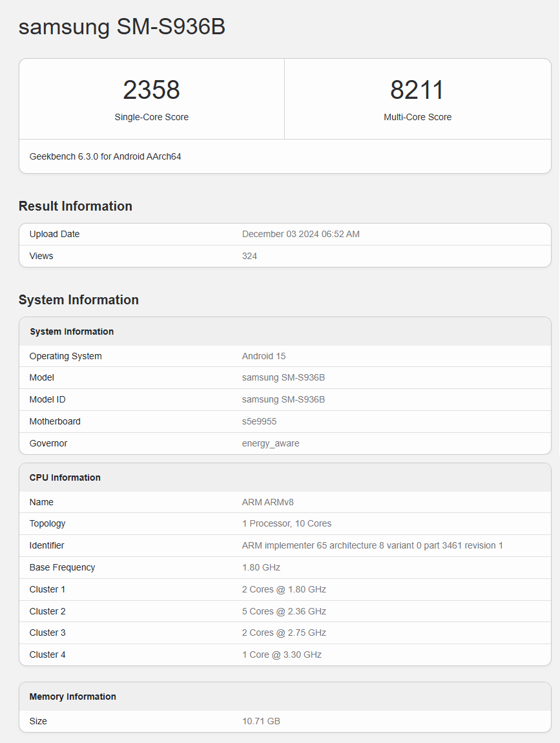Click the upload date December 03 2024 value

click(300, 234)
